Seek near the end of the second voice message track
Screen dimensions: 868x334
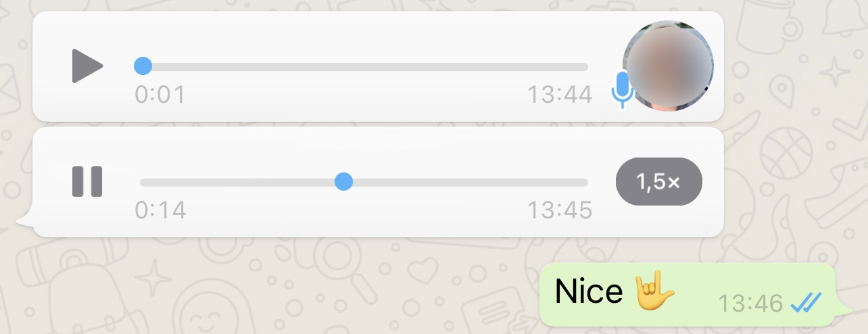(x=575, y=182)
